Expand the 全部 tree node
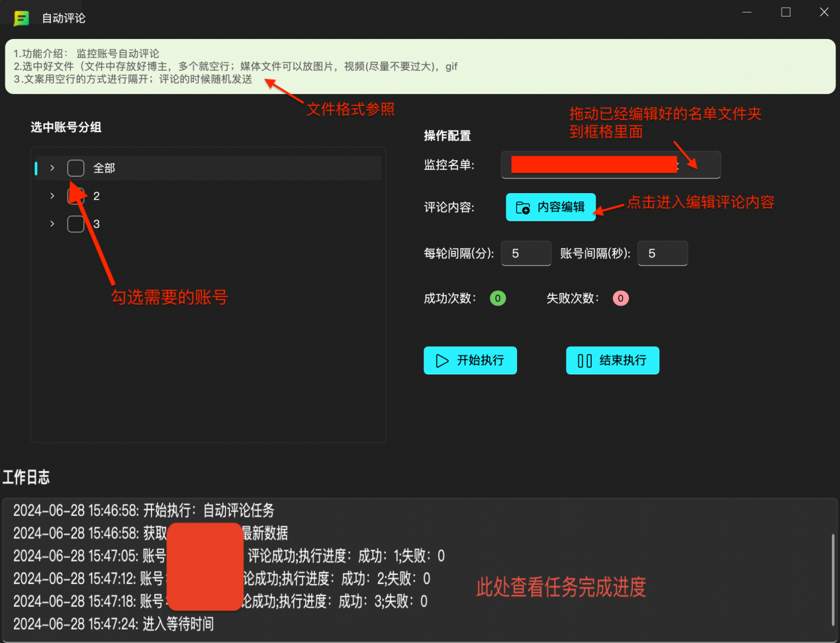 (52, 168)
